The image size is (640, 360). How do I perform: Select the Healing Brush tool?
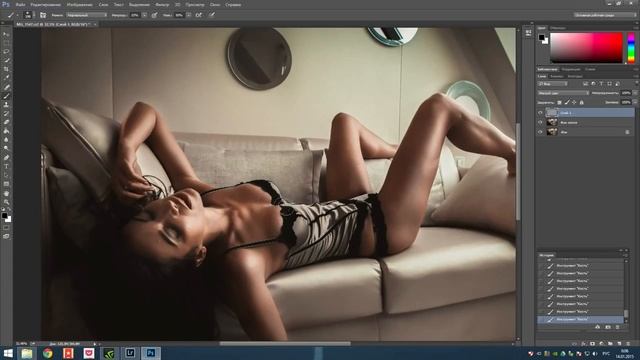pyautogui.click(x=6, y=87)
